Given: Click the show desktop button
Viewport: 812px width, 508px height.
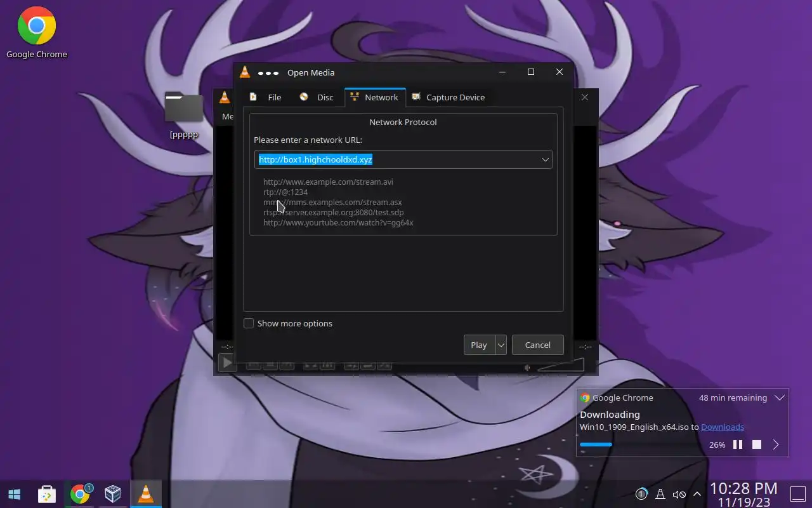Looking at the screenshot, I should point(797,493).
